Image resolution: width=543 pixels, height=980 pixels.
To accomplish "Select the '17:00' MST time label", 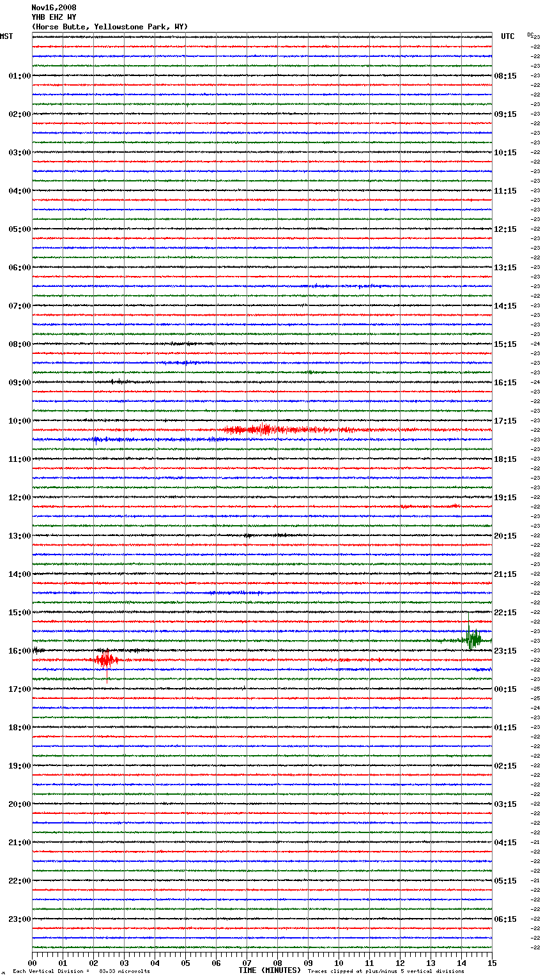I will [20, 689].
